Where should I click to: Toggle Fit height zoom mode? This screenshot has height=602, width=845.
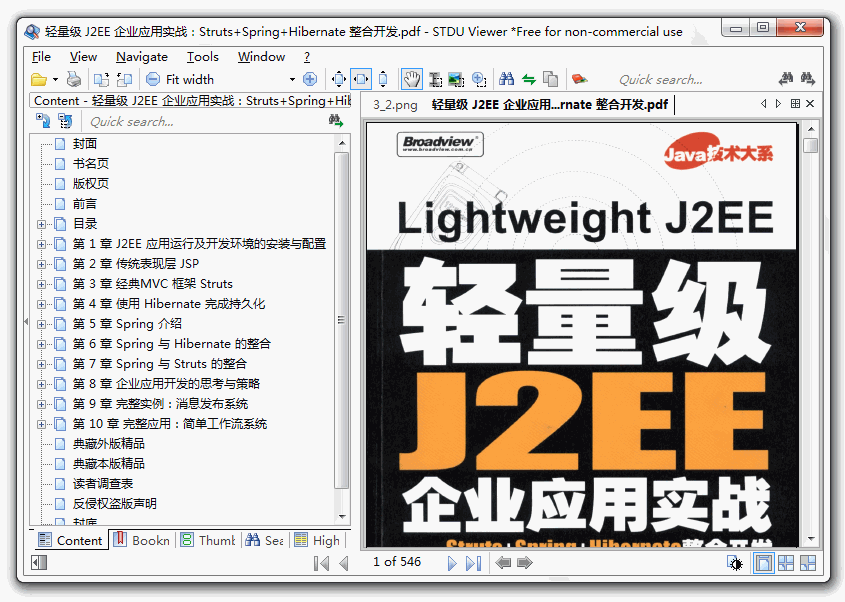click(x=383, y=80)
